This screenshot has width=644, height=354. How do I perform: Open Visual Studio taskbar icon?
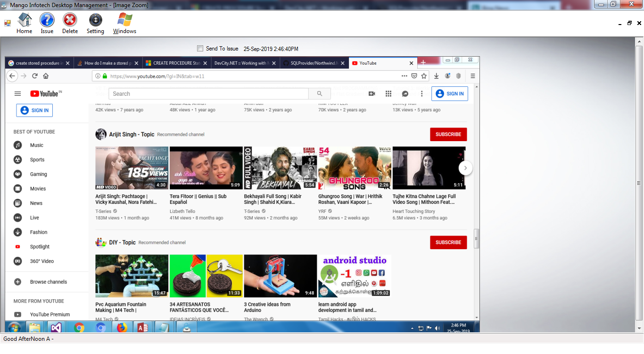tap(56, 328)
